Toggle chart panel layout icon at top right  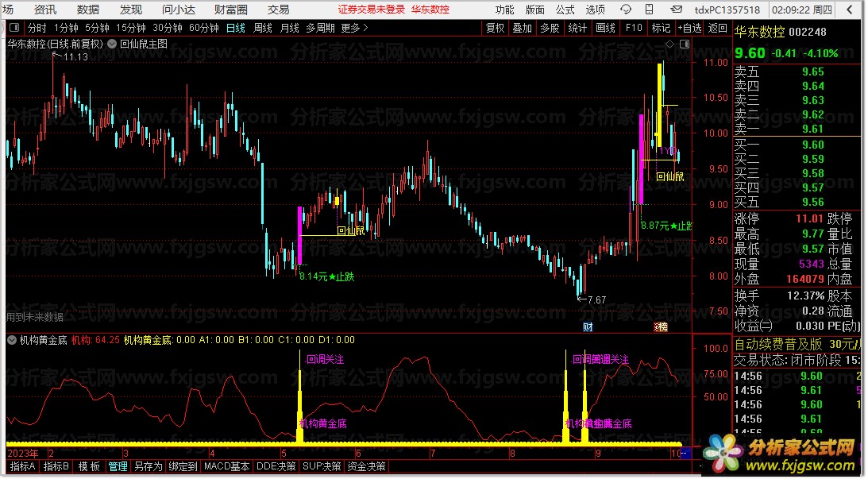[x=685, y=44]
